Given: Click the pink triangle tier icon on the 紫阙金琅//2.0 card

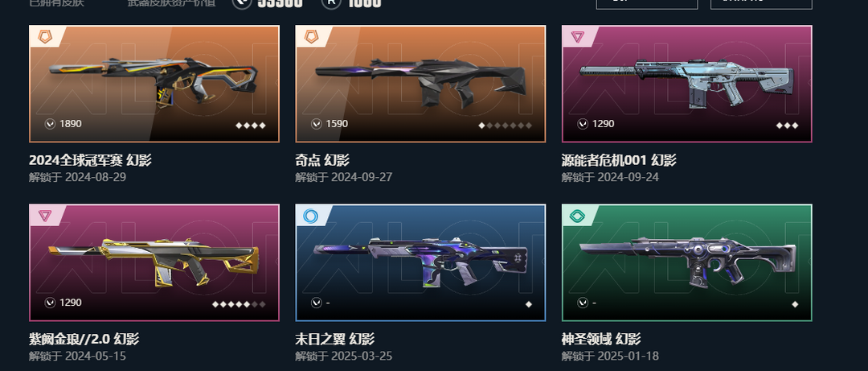Looking at the screenshot, I should 45,216.
